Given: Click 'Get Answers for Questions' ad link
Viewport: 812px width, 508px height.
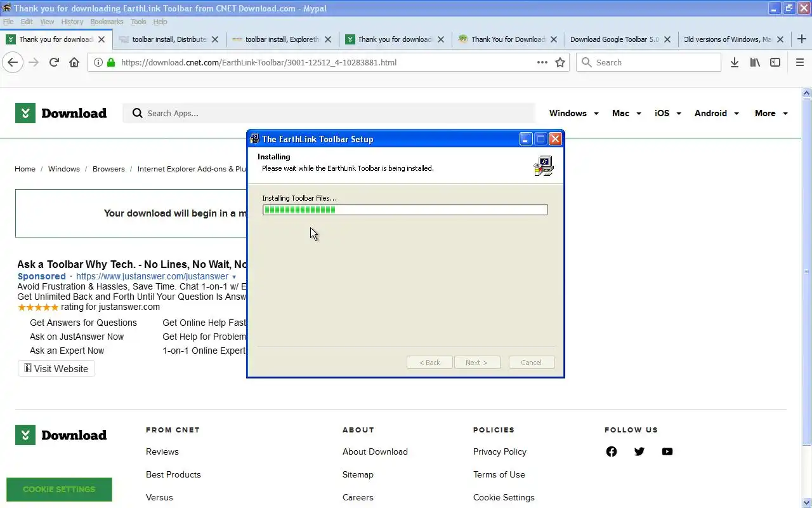Looking at the screenshot, I should [x=83, y=323].
